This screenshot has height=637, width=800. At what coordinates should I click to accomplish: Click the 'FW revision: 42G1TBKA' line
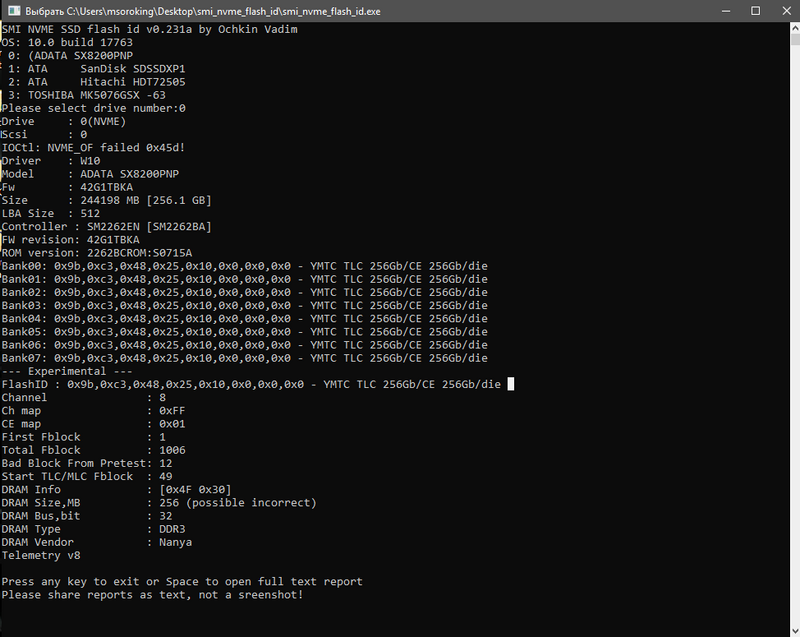[70, 240]
